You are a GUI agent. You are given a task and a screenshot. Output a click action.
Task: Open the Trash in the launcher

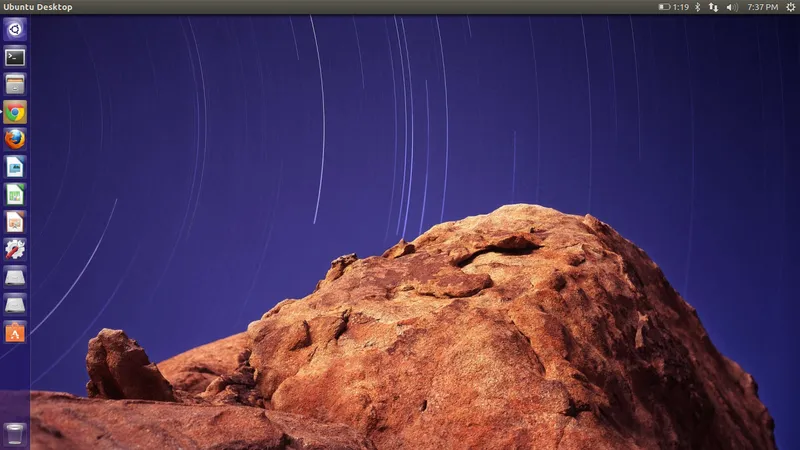(15, 434)
